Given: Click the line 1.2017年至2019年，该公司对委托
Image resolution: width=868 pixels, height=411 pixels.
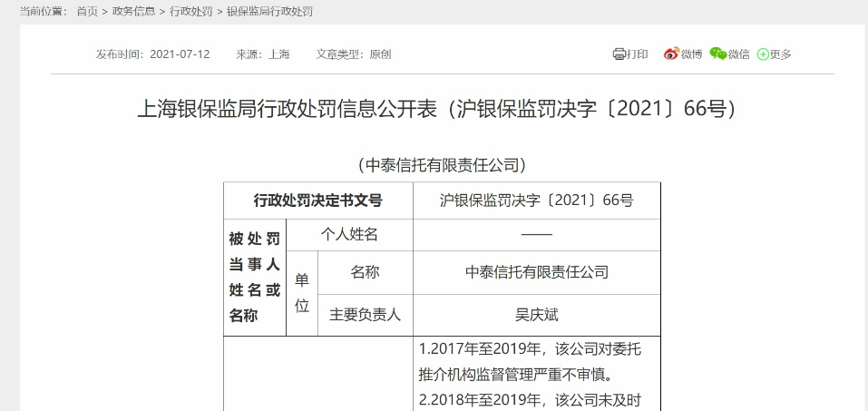Looking at the screenshot, I should pyautogui.click(x=531, y=349).
